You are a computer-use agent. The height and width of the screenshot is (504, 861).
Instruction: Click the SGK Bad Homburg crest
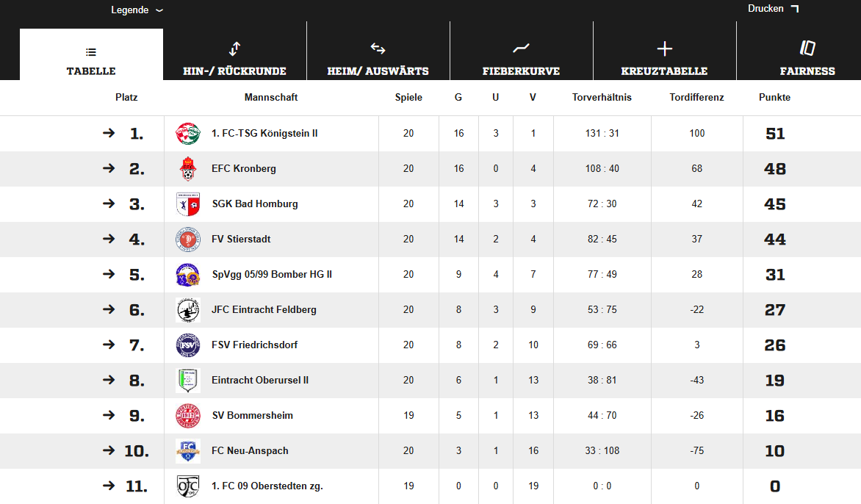tap(188, 204)
